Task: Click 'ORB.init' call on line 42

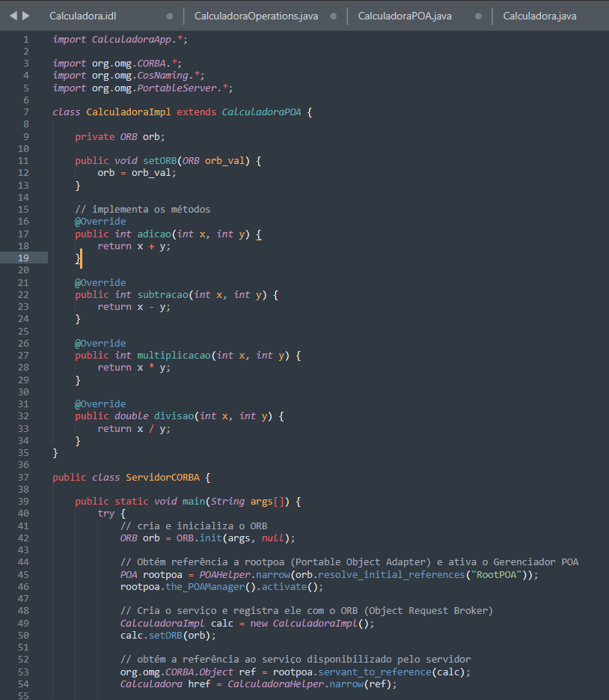Action: pos(199,538)
